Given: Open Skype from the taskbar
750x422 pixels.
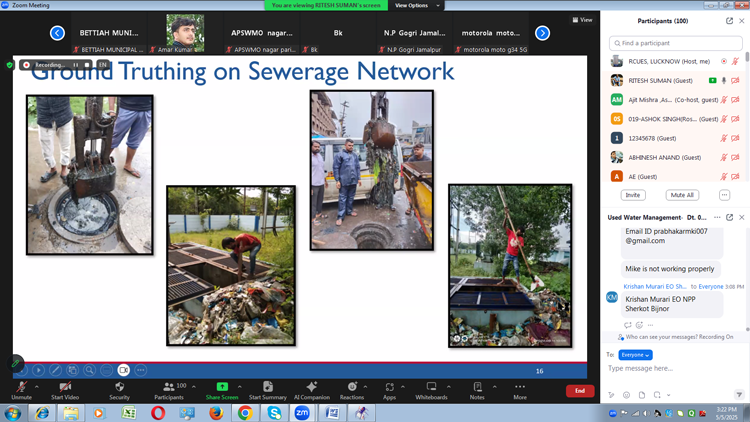Looking at the screenshot, I should click(x=274, y=413).
